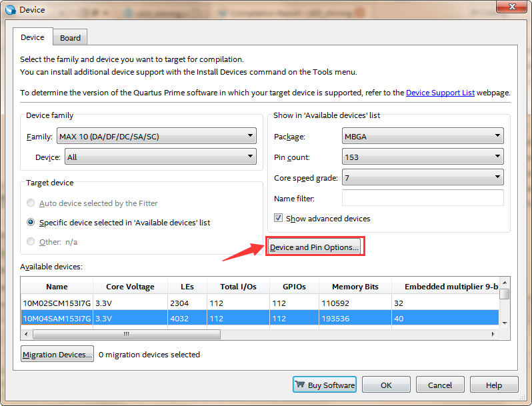
Task: Click the horizontal scroll right arrow
Action: 493,334
